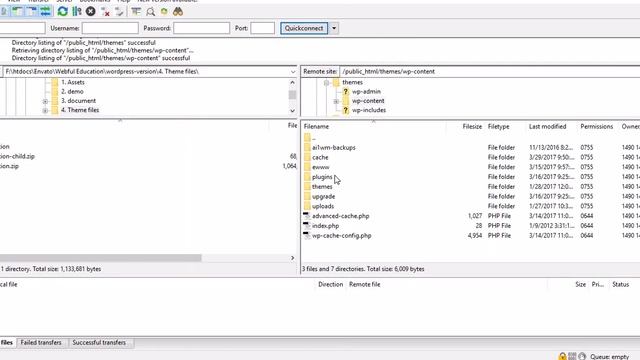Select the 'plugins' remote folder
The width and height of the screenshot is (640, 360).
tap(322, 177)
